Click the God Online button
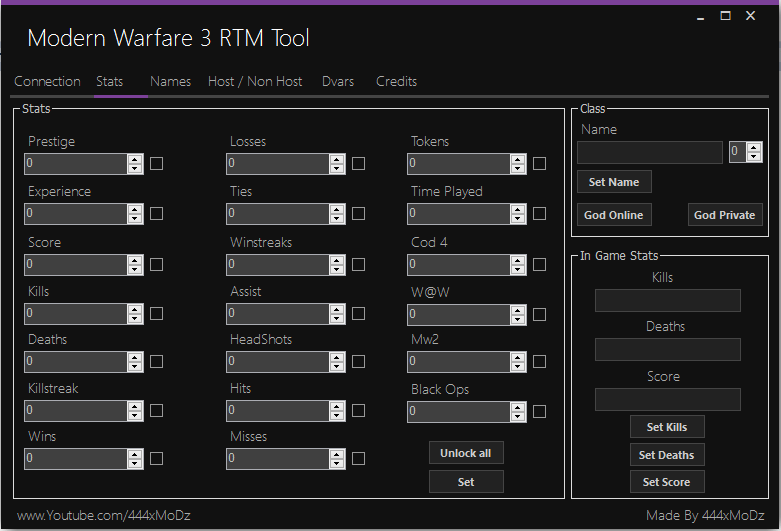This screenshot has width=781, height=531. point(614,215)
